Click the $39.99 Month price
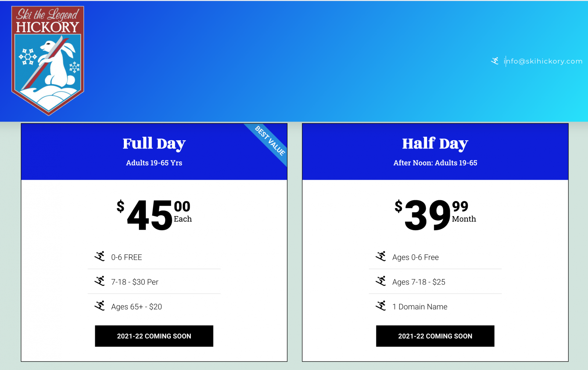The height and width of the screenshot is (370, 588). click(x=435, y=215)
